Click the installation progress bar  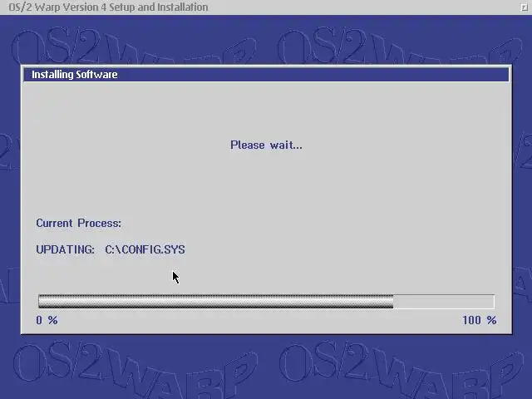[x=266, y=302]
